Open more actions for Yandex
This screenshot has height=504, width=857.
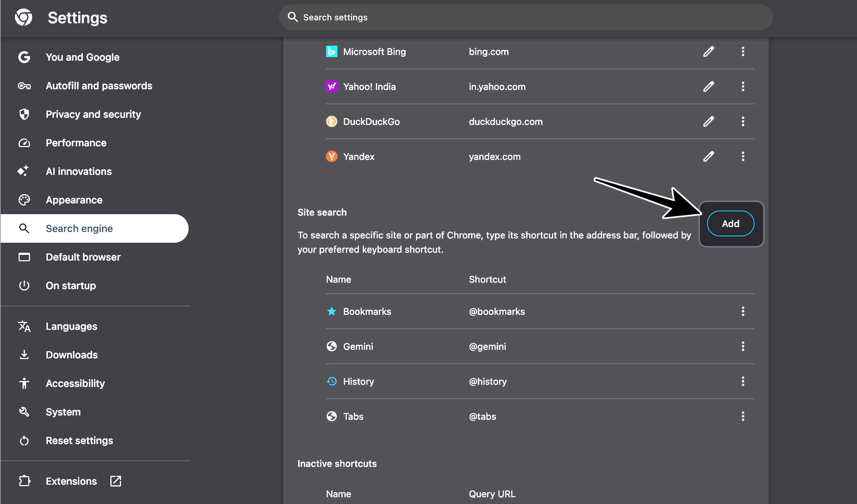[743, 156]
